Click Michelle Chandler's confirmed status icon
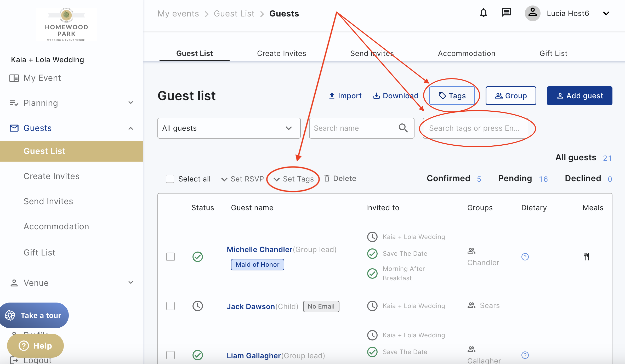 point(198,257)
